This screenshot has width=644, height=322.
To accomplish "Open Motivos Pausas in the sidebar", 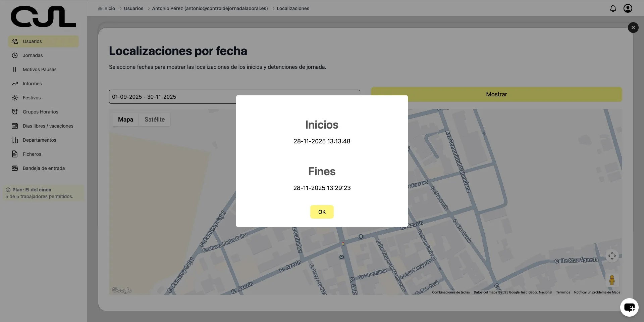I will pos(40,70).
